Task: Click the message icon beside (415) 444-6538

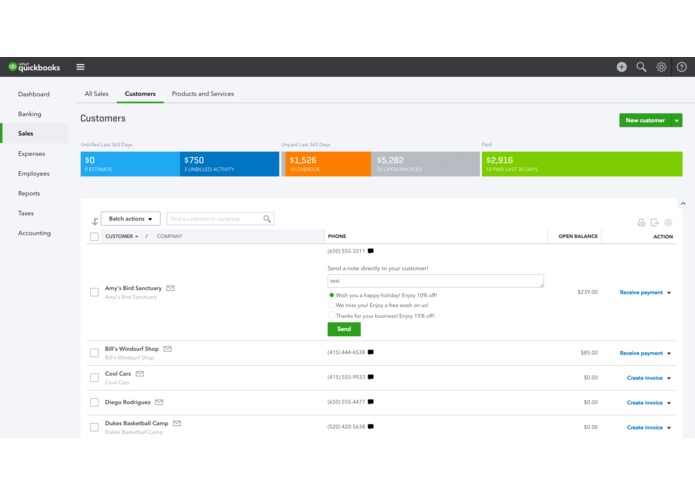Action: tap(371, 352)
